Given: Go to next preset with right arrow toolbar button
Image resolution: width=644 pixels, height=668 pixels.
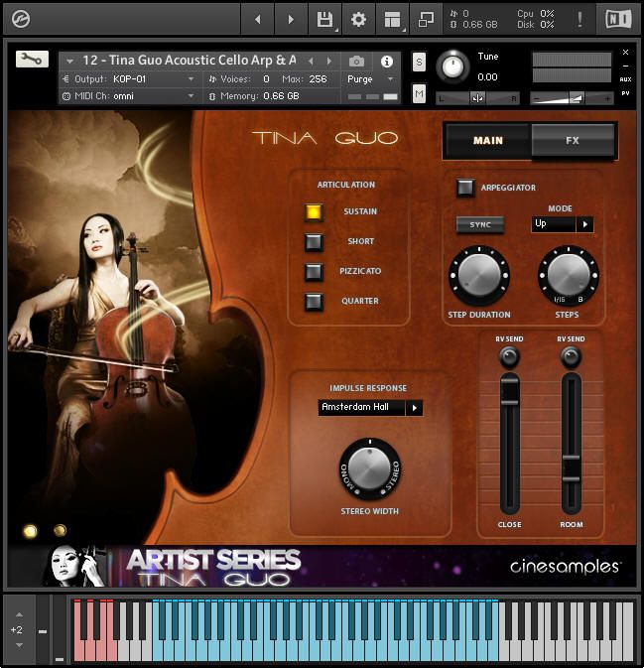Looking at the screenshot, I should tap(291, 19).
